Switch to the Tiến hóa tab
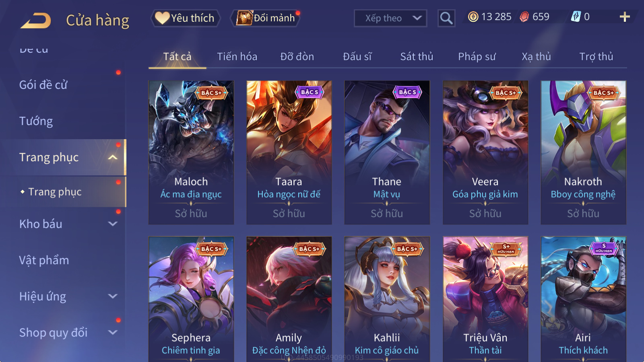 237,57
